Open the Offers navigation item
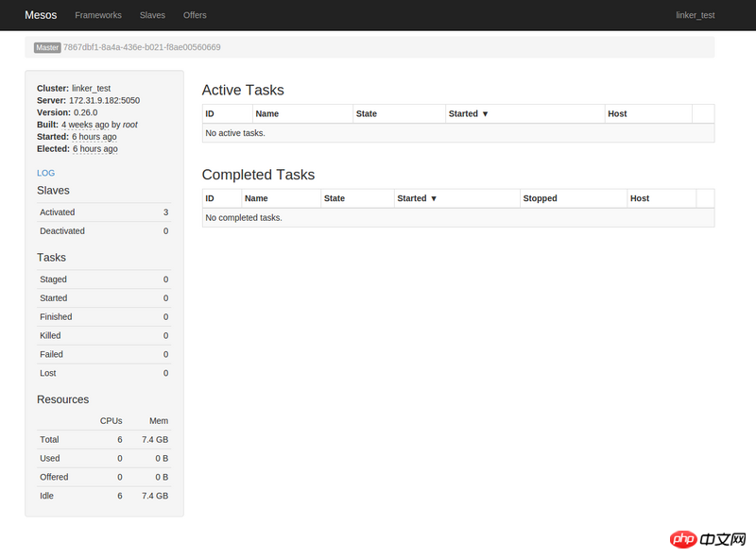The height and width of the screenshot is (558, 756). pyautogui.click(x=195, y=15)
